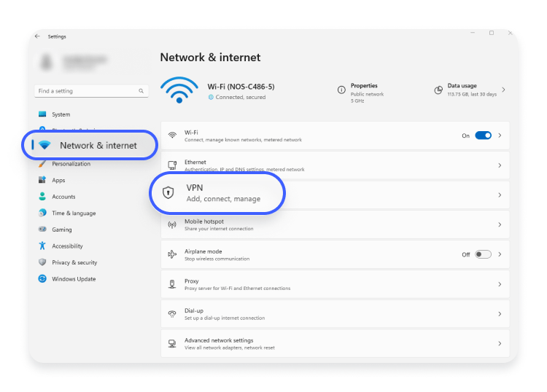Click the Accessibility figure icon
Image resolution: width=547 pixels, height=392 pixels.
point(42,246)
